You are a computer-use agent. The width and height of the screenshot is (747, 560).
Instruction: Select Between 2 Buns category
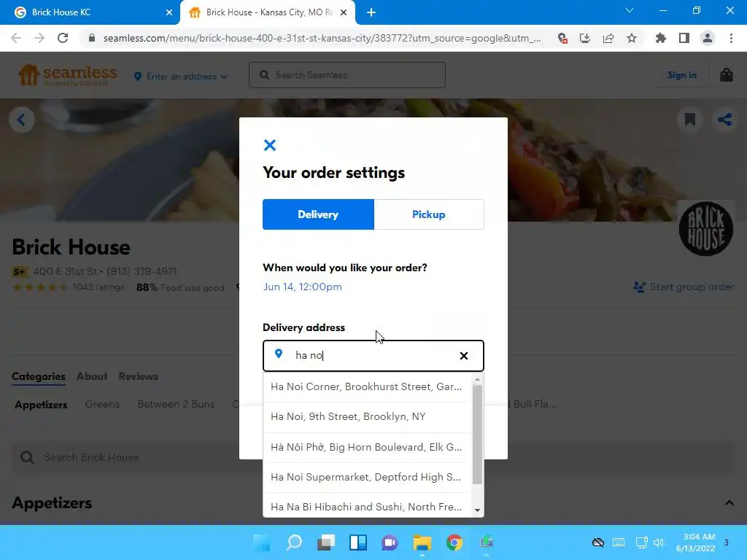point(176,404)
